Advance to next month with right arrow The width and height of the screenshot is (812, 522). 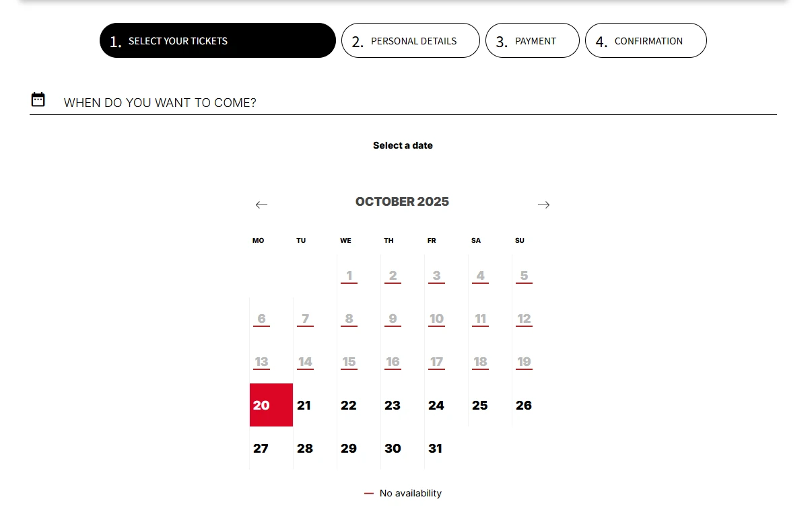[x=543, y=204]
